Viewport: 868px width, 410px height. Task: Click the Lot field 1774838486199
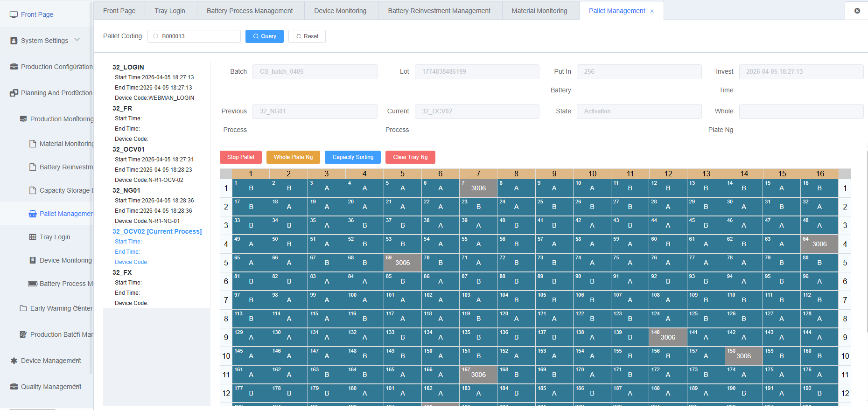tap(477, 72)
